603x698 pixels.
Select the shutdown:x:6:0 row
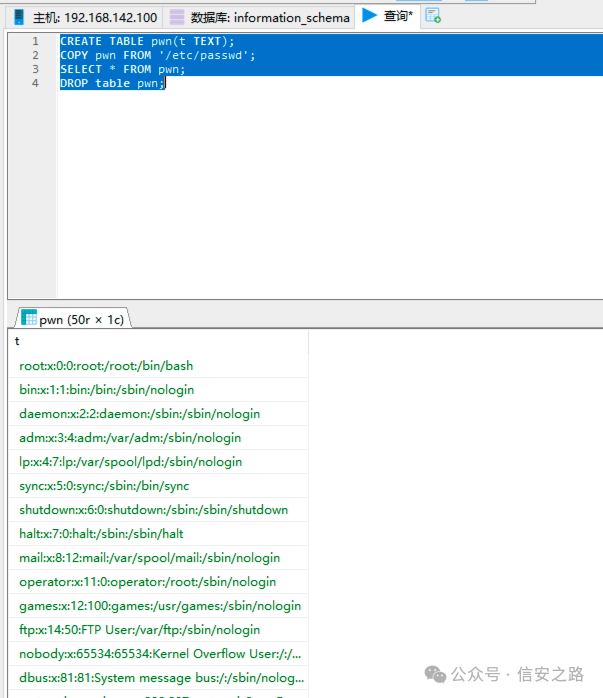click(x=158, y=510)
